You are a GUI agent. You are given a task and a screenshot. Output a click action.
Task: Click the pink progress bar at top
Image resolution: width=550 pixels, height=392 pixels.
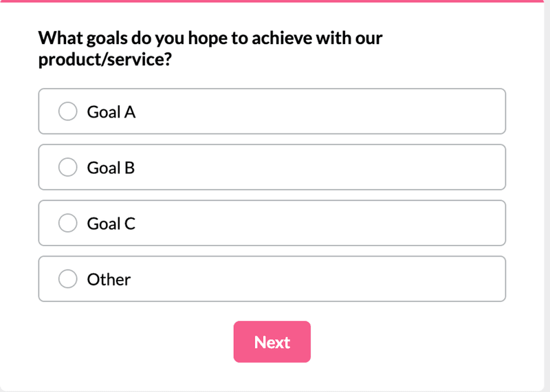275,1
